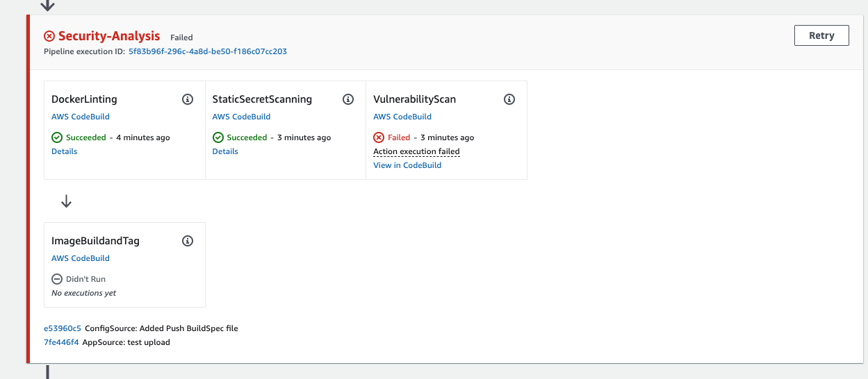Viewport: 868px width, 379px height.
Task: Open AWS CodeBuild link under ImageBuildandTag
Action: (81, 258)
